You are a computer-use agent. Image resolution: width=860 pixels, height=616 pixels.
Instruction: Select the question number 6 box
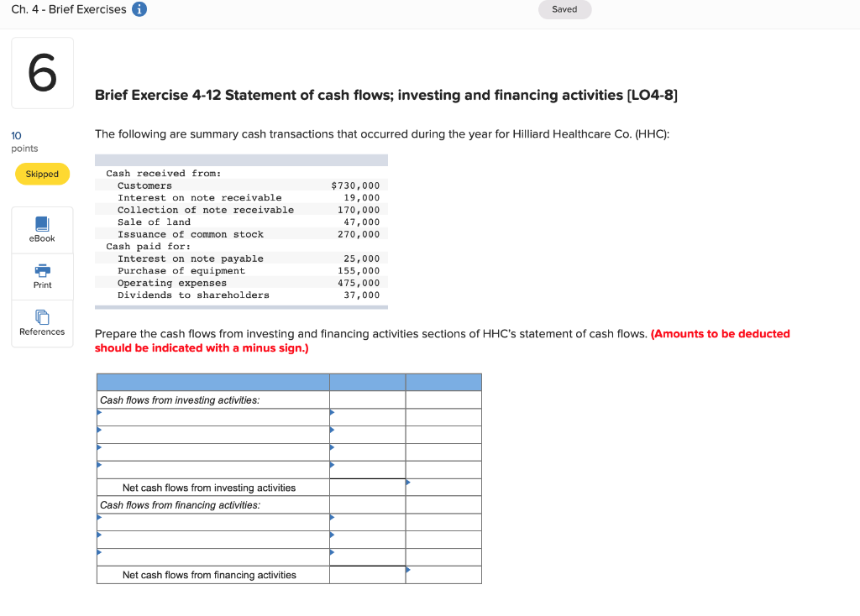click(42, 72)
